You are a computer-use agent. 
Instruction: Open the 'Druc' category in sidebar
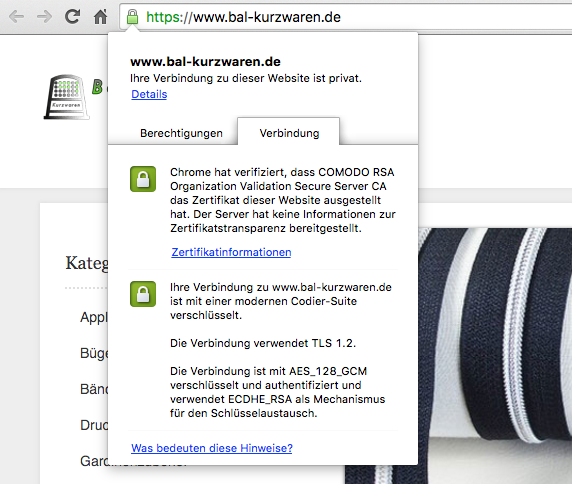tap(94, 425)
